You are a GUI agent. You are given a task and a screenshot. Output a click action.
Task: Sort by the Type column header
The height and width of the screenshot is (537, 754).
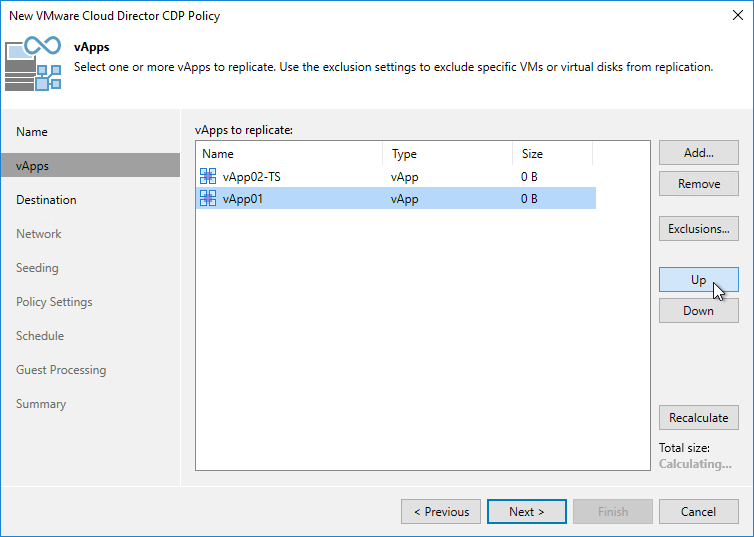click(x=448, y=154)
